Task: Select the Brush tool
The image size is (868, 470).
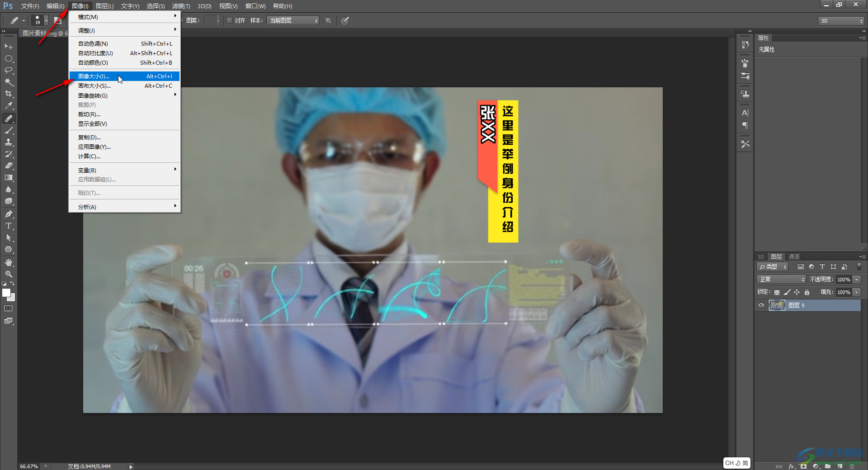Action: 9,130
